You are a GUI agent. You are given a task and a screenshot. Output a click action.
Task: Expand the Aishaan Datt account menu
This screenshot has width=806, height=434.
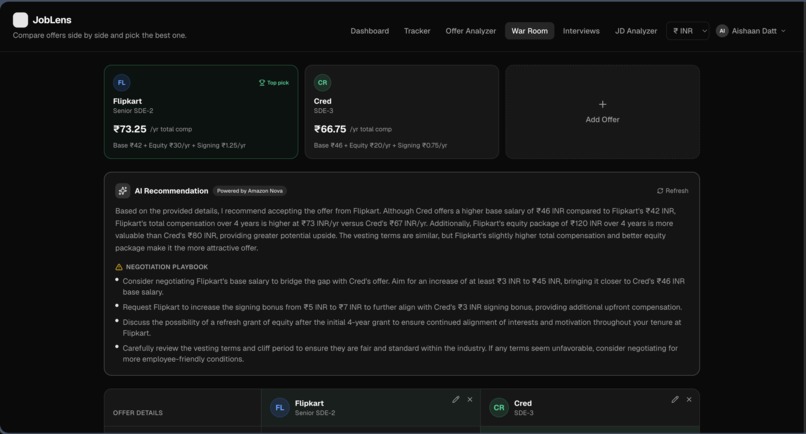point(751,31)
